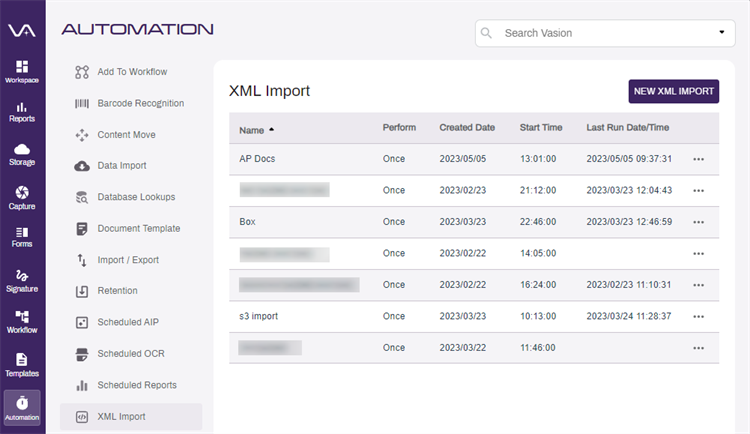The image size is (750, 434).
Task: Click the Document Template icon
Action: (x=82, y=229)
